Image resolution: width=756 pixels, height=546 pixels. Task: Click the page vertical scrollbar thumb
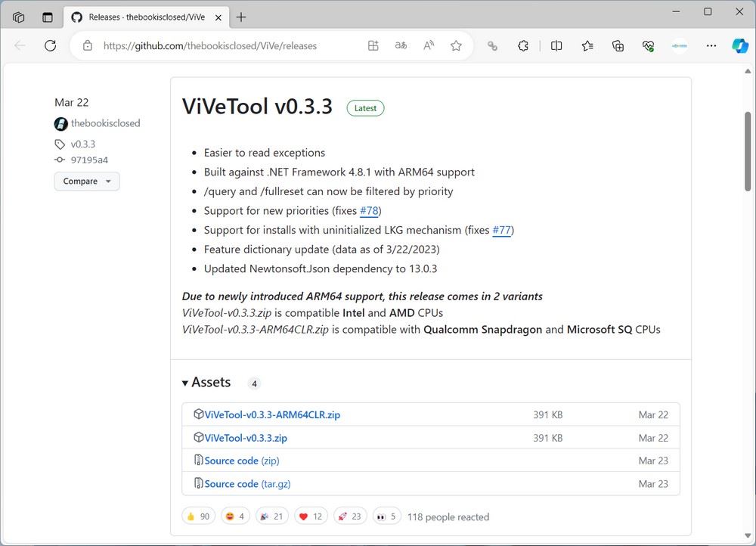(x=748, y=151)
